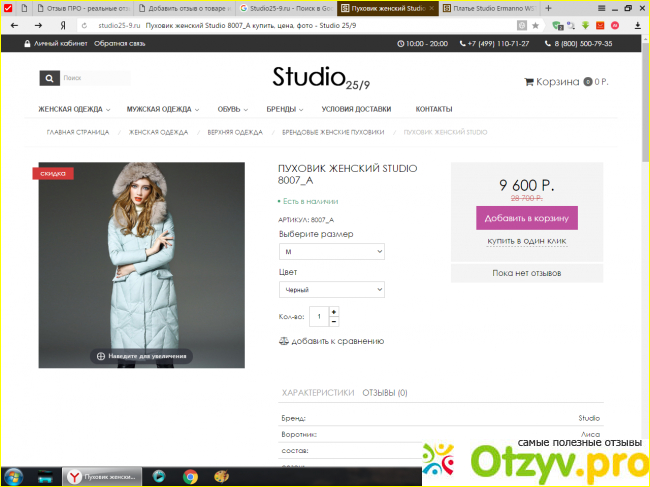Click the browser back arrow
The height and width of the screenshot is (487, 650).
[x=12, y=24]
